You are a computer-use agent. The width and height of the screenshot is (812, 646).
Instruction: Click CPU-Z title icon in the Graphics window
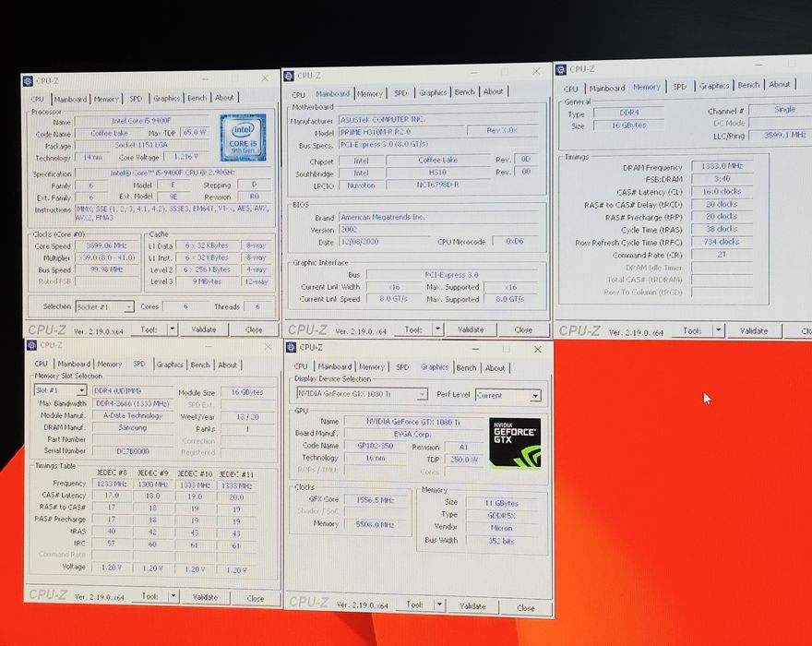click(291, 347)
